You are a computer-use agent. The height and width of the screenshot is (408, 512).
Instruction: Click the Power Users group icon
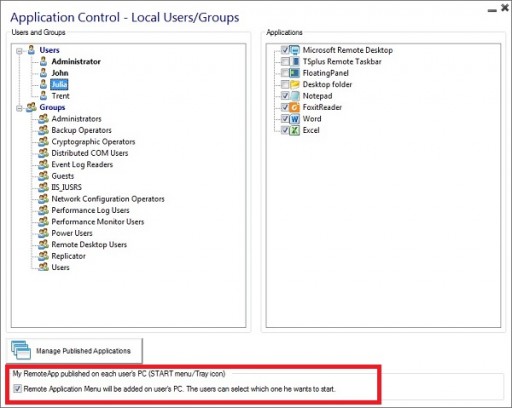[43, 233]
